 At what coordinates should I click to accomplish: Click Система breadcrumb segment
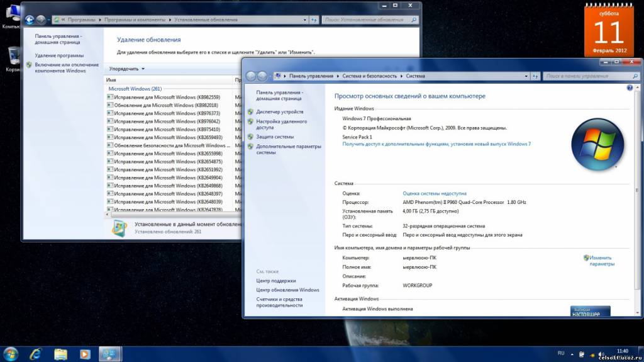coord(415,76)
